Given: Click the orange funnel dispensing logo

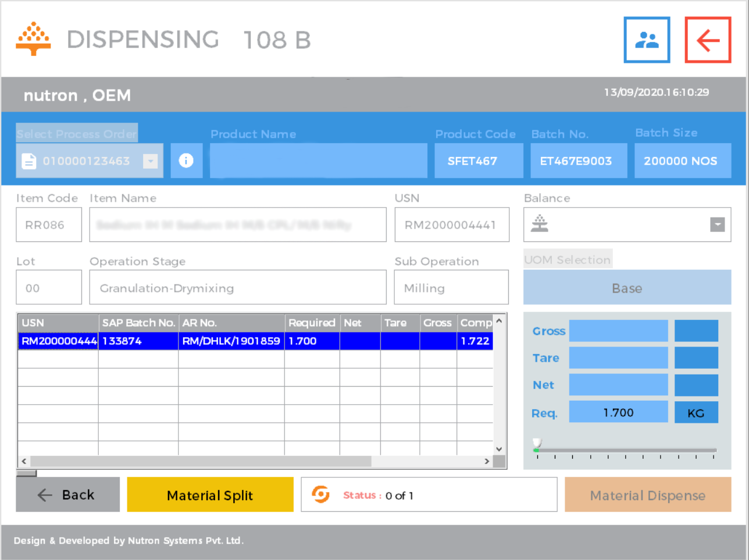Looking at the screenshot, I should 33,38.
